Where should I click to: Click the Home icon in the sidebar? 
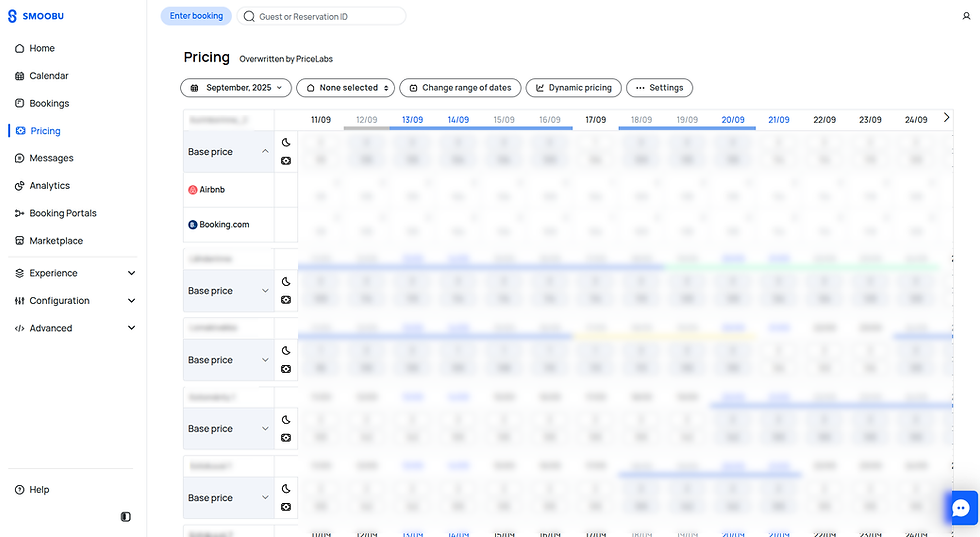[20, 48]
